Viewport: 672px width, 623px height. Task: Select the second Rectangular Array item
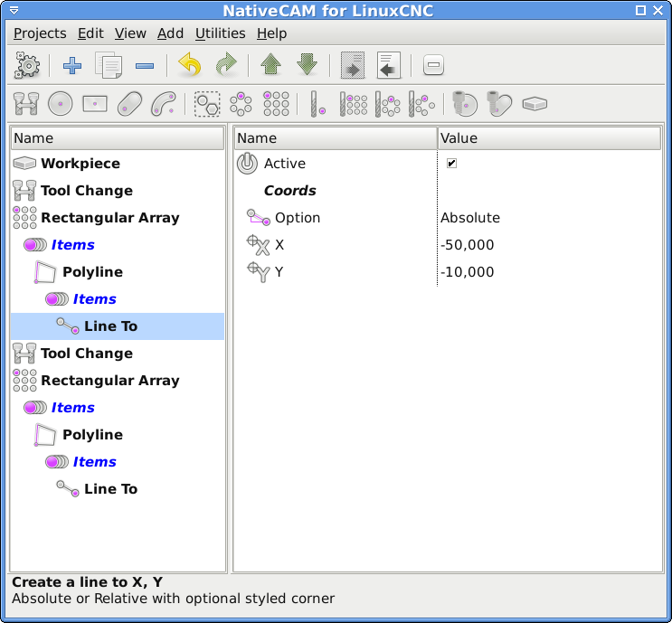[118, 381]
